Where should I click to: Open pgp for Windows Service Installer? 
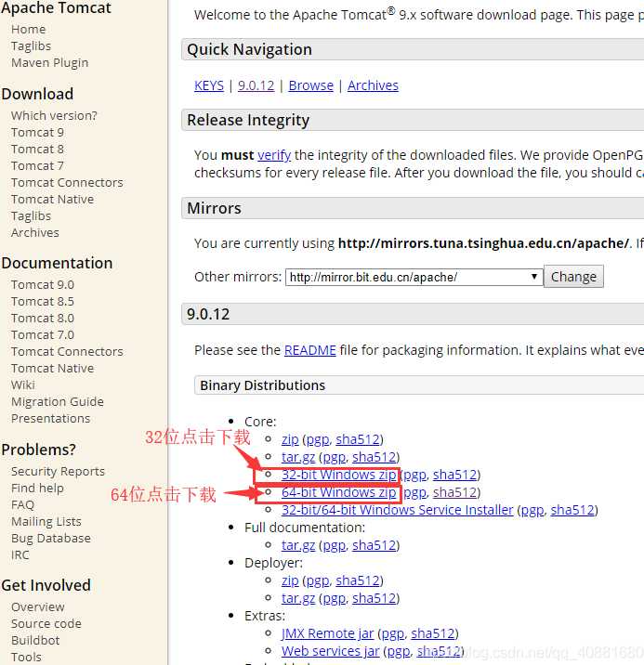(x=532, y=510)
